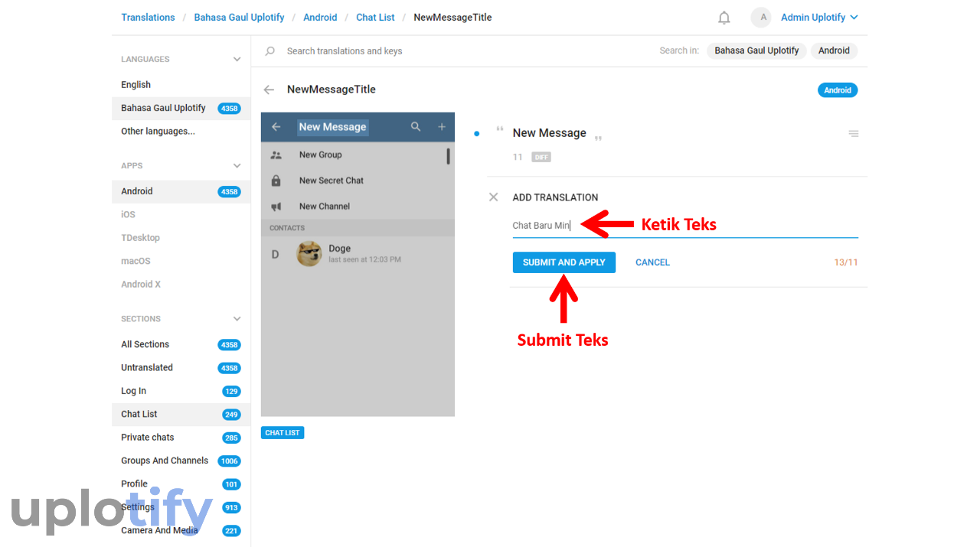Click Bahasa Gaul Uplotify search filter chip

coord(756,50)
